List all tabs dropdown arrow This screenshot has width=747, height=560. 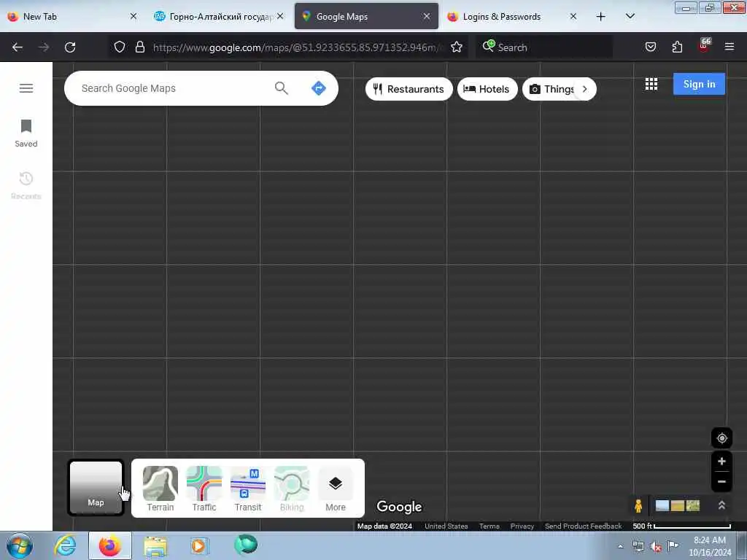click(x=630, y=17)
